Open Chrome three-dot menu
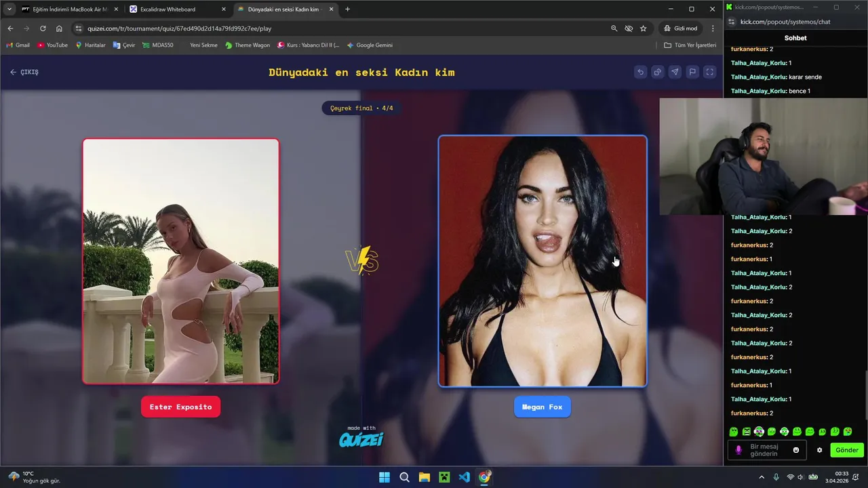This screenshot has height=488, width=868. click(713, 28)
